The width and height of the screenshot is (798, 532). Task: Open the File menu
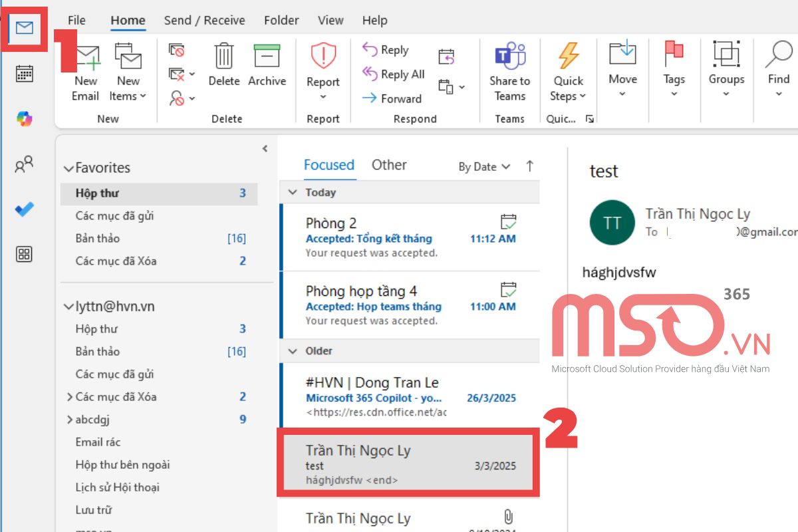(x=76, y=21)
